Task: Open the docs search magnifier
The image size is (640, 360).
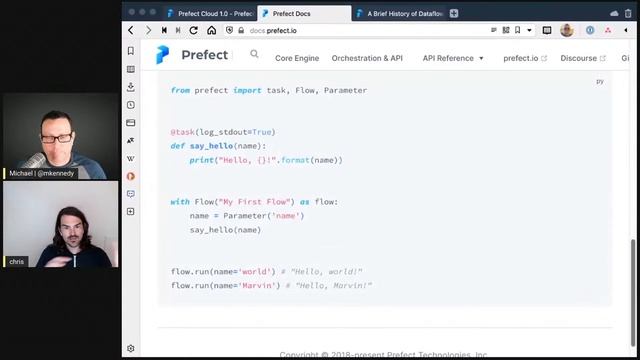Action: [x=254, y=54]
